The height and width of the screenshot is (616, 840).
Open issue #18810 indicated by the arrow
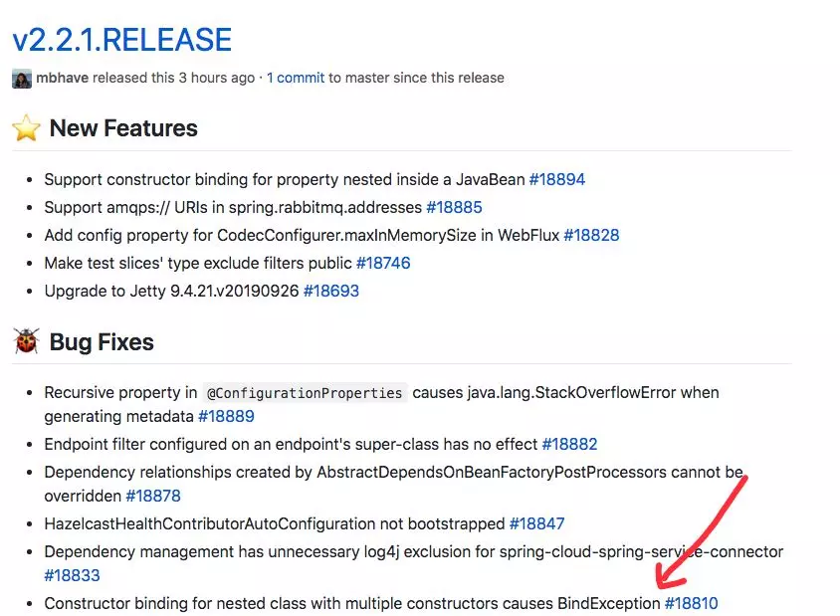[690, 602]
